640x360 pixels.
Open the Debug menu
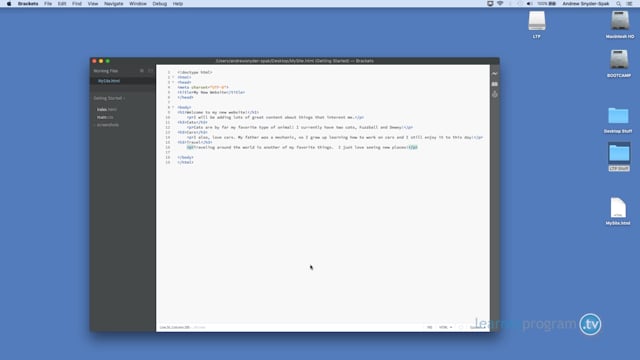point(160,4)
